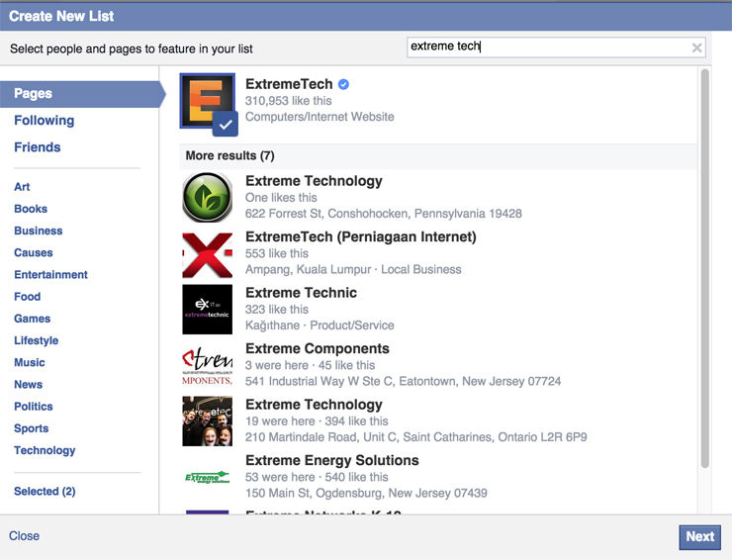Pick the Extreme Energy Solutions green logo
732x560 pixels.
coord(208,477)
